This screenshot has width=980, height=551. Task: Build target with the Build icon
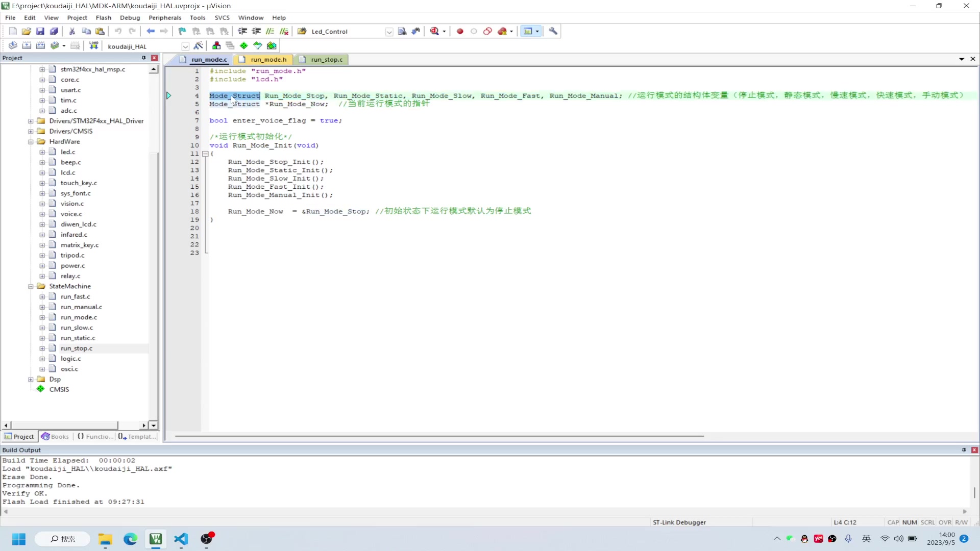point(27,46)
